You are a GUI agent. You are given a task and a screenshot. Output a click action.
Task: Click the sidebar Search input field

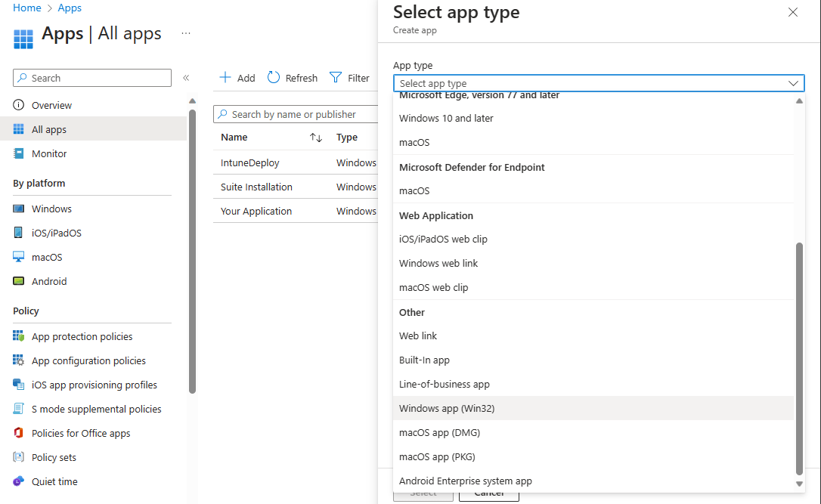click(92, 78)
